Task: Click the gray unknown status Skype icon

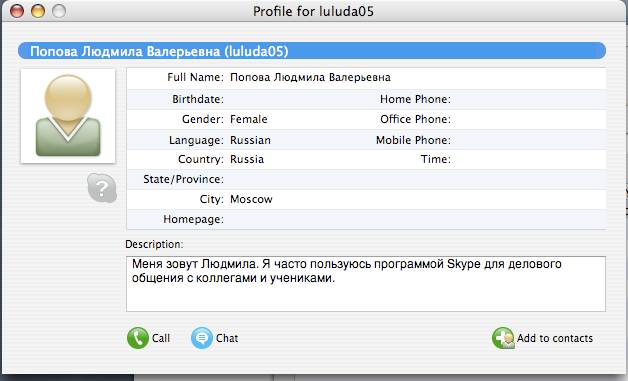Action: point(102,188)
